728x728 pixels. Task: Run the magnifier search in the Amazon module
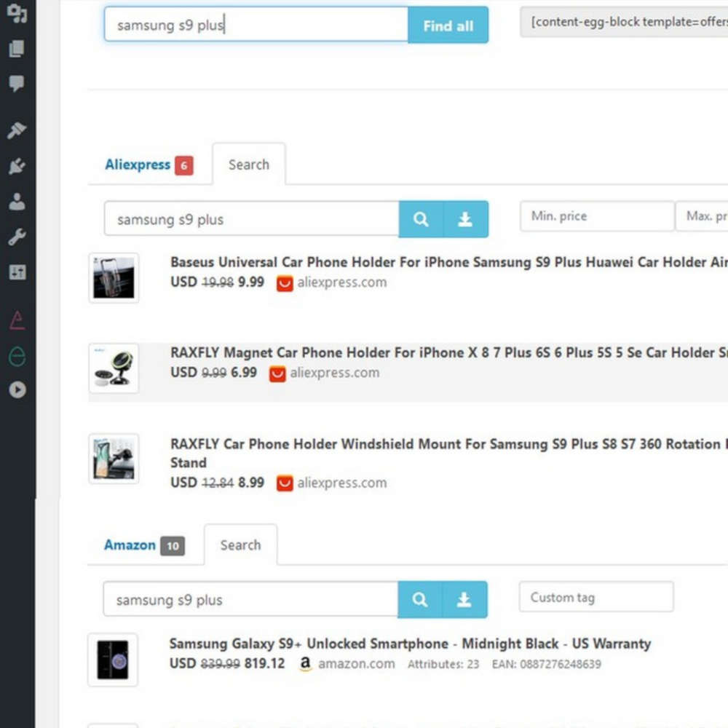point(420,600)
